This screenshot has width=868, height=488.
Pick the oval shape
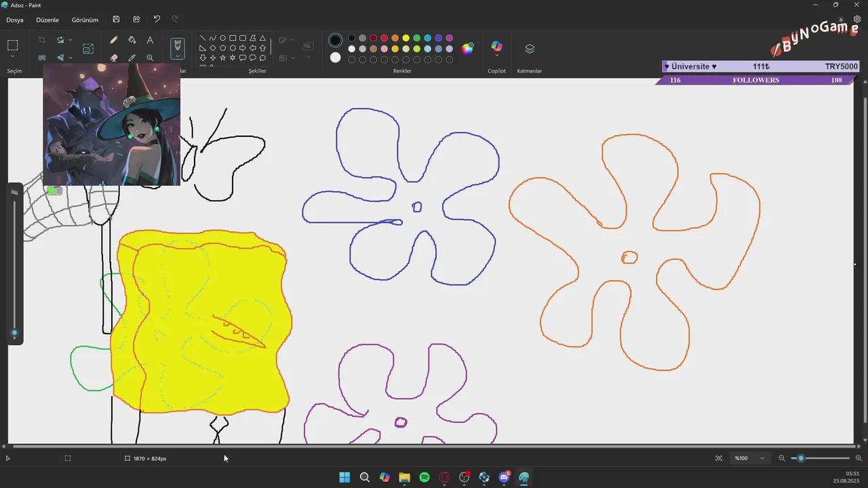point(222,38)
